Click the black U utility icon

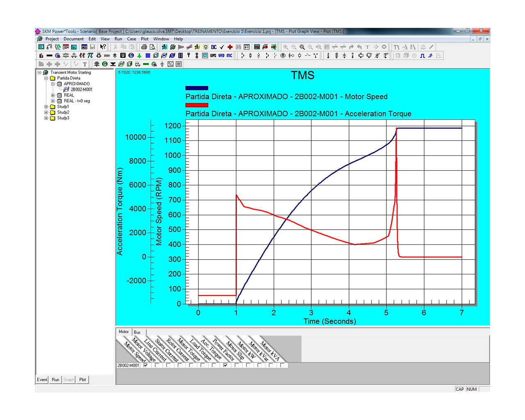tap(123, 55)
